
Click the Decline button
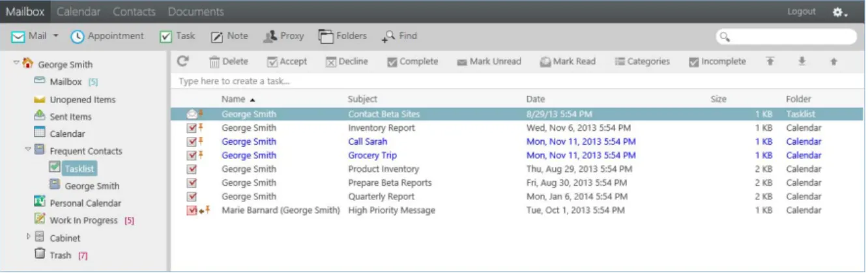347,61
